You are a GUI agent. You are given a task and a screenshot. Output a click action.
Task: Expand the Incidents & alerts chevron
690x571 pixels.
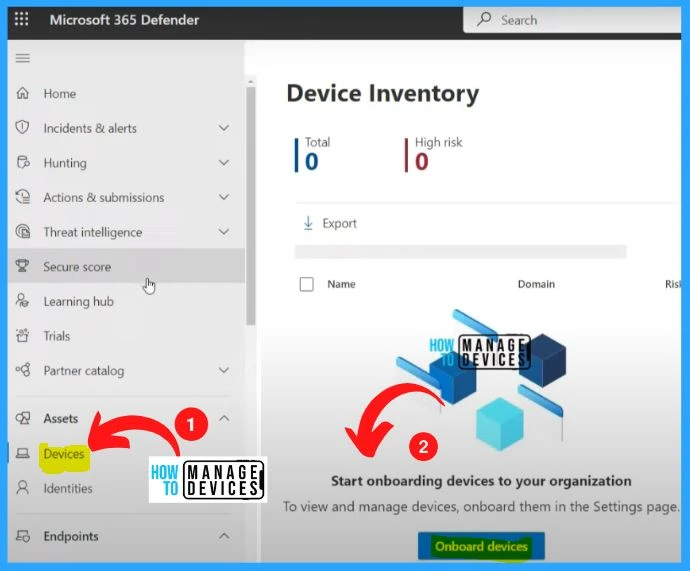[x=224, y=128]
